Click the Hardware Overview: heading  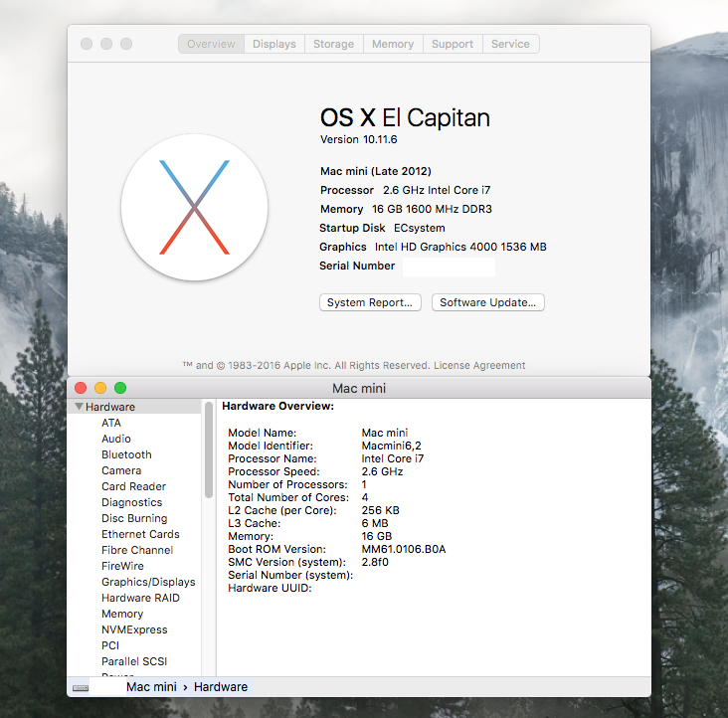coord(278,406)
